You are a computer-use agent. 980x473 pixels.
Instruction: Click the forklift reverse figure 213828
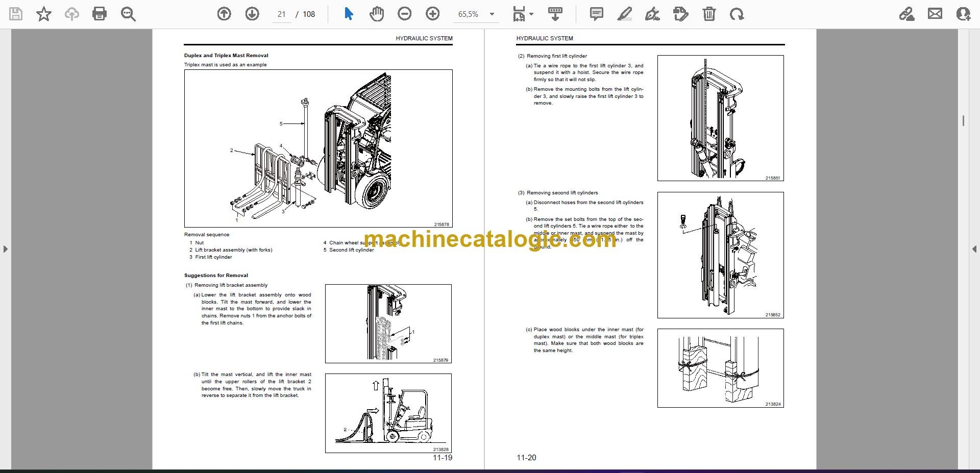coord(388,413)
